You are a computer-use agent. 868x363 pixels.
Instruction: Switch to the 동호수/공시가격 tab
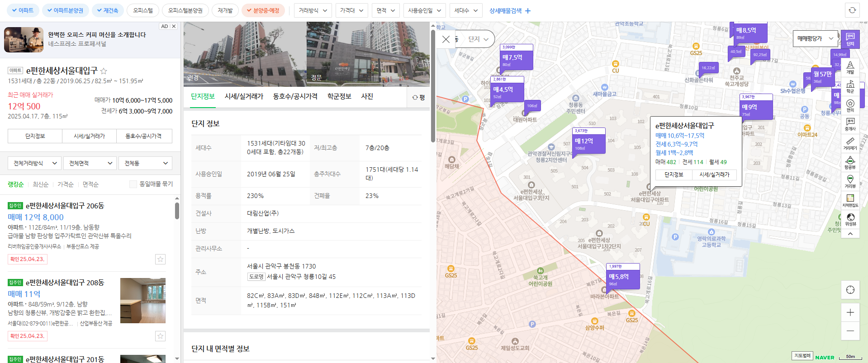pyautogui.click(x=295, y=96)
